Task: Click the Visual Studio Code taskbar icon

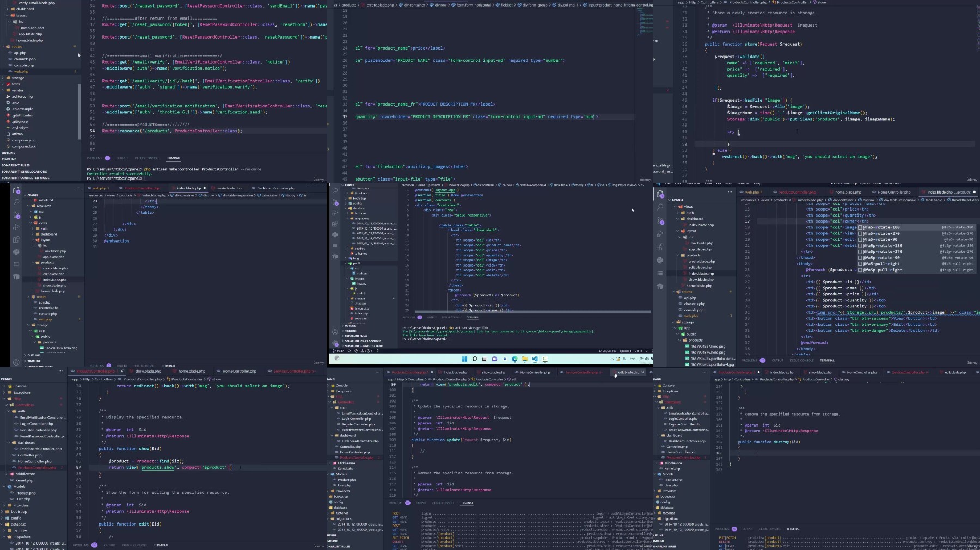Action: tap(535, 359)
